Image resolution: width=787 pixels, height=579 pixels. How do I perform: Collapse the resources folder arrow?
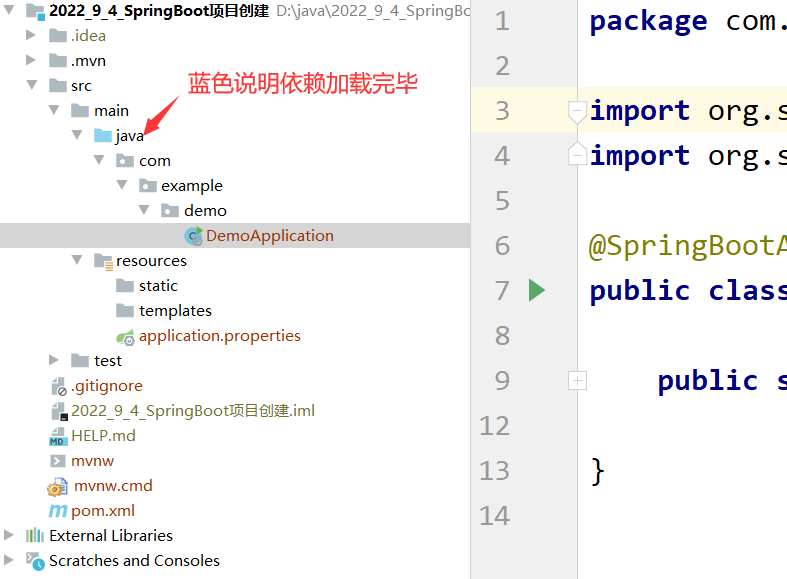coord(77,260)
